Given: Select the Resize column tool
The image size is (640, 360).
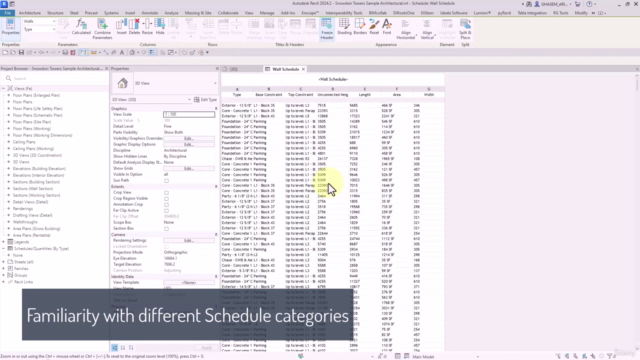Looking at the screenshot, I should pyautogui.click(x=147, y=27).
